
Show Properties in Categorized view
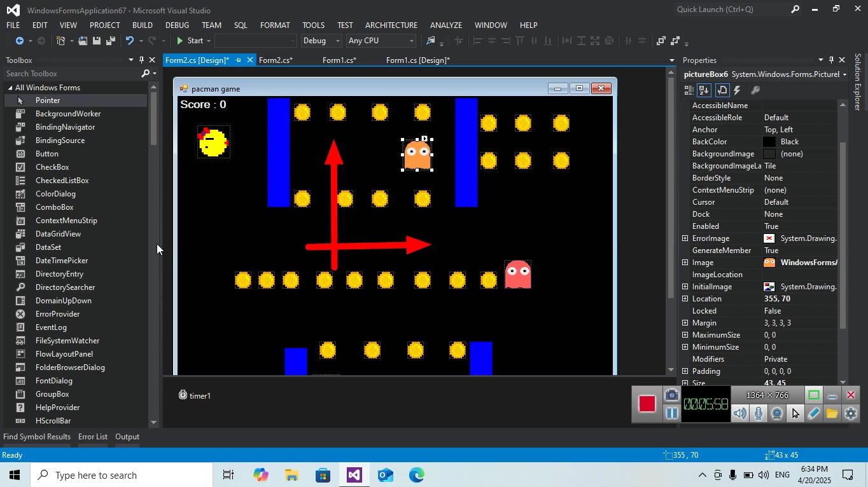689,90
